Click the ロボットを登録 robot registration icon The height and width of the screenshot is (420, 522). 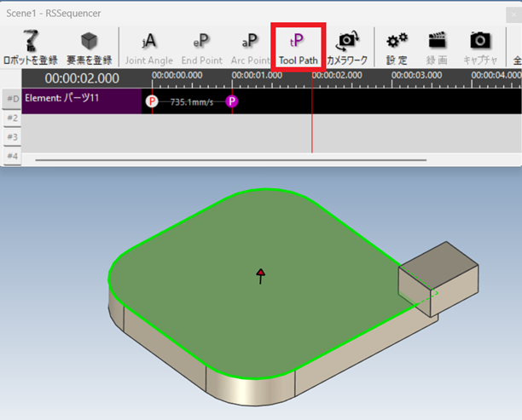click(x=31, y=47)
